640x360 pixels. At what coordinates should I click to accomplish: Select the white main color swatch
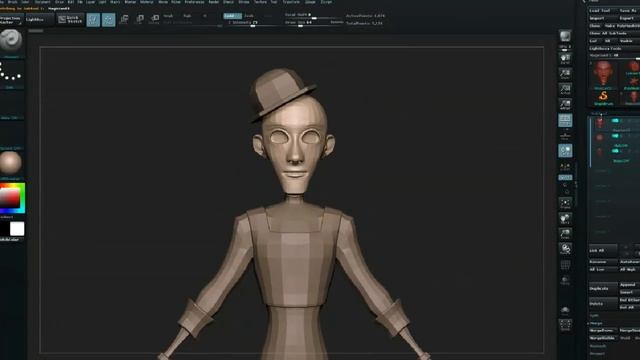17,229
